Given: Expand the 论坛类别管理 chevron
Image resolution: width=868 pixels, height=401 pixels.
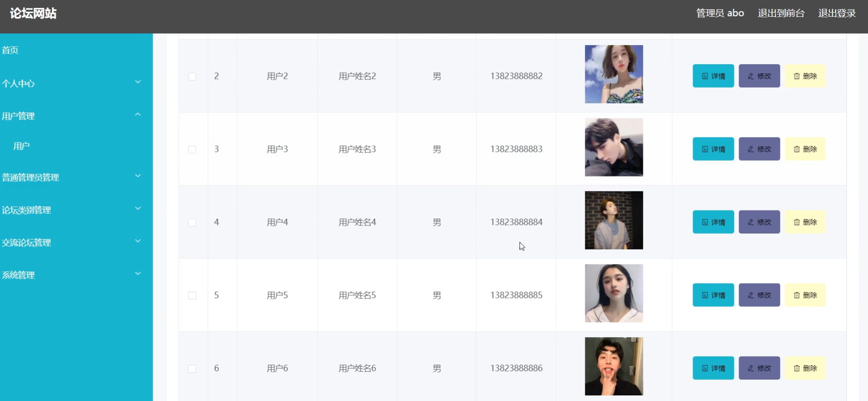Looking at the screenshot, I should 138,209.
